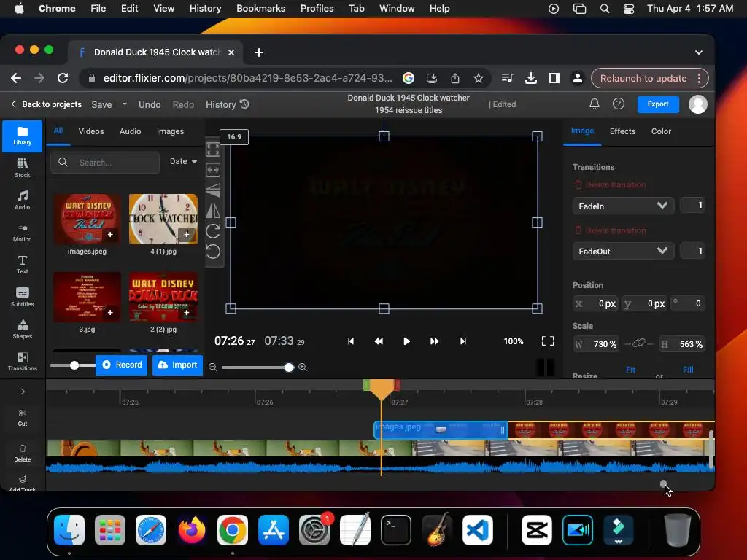Open the help question mark icon
The image size is (747, 560).
click(x=619, y=104)
